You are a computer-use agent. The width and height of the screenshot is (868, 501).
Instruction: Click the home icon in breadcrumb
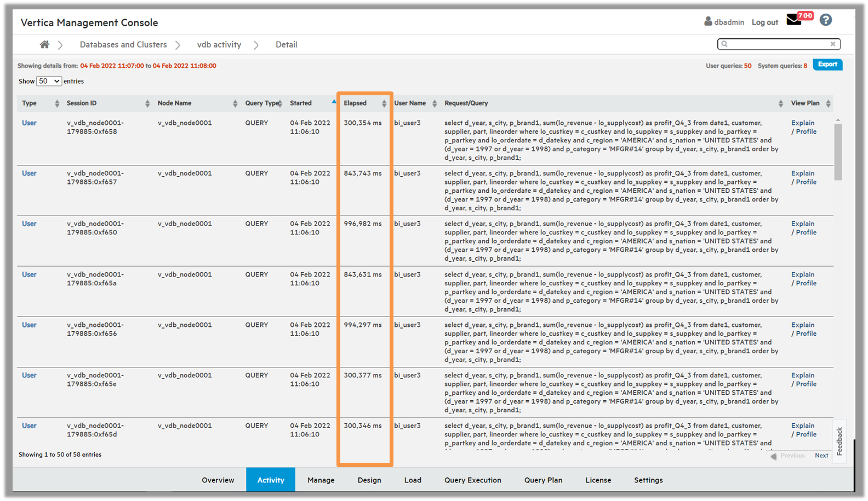(x=44, y=44)
